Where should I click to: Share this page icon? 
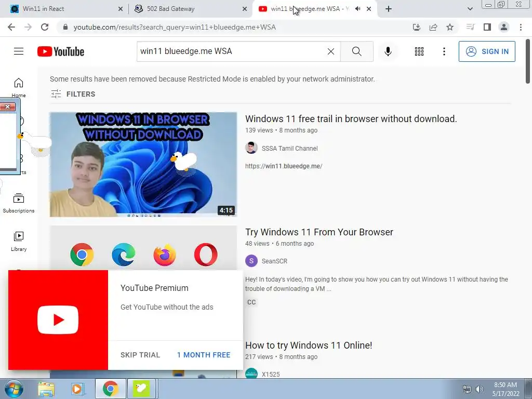433,27
